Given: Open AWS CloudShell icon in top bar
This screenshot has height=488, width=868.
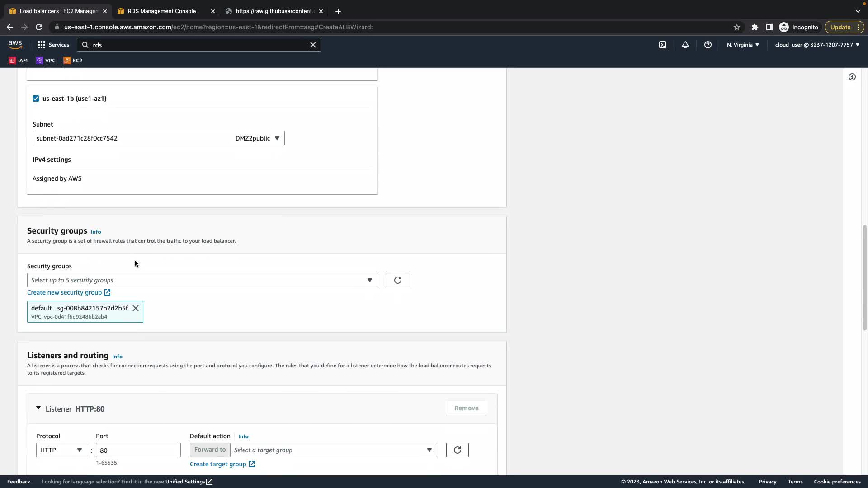Looking at the screenshot, I should 663,45.
